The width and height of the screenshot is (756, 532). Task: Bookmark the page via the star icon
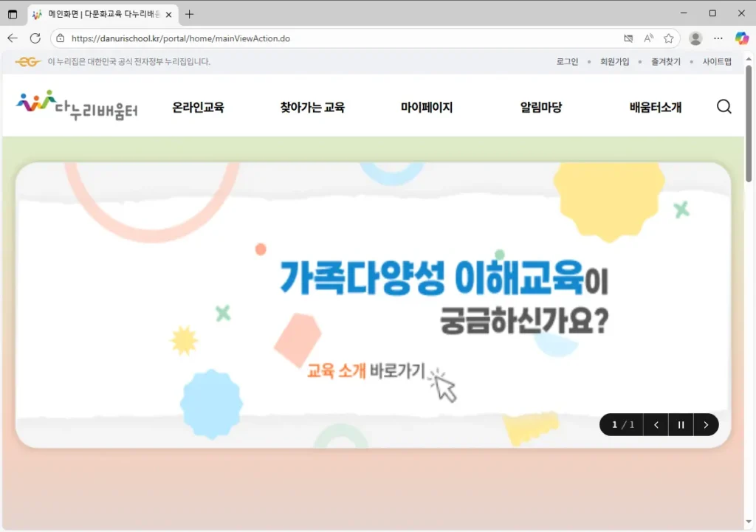pos(669,38)
